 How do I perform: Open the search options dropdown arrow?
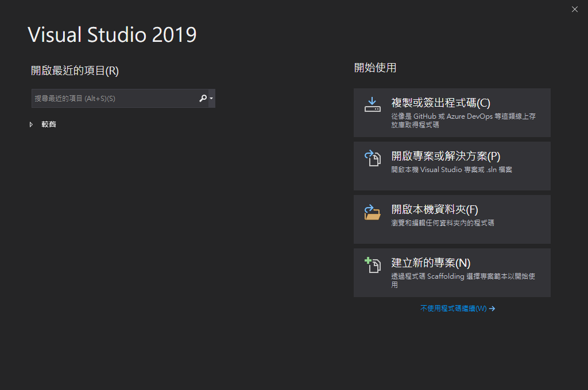pyautogui.click(x=211, y=98)
